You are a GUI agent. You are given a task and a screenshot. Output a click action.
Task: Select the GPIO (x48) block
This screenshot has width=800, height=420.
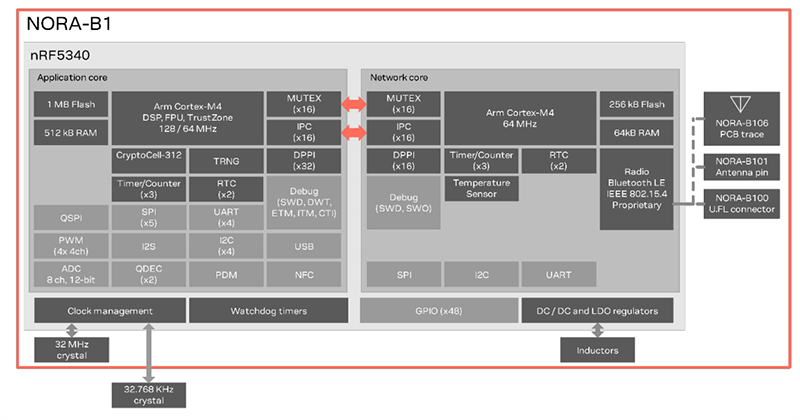[x=438, y=311]
